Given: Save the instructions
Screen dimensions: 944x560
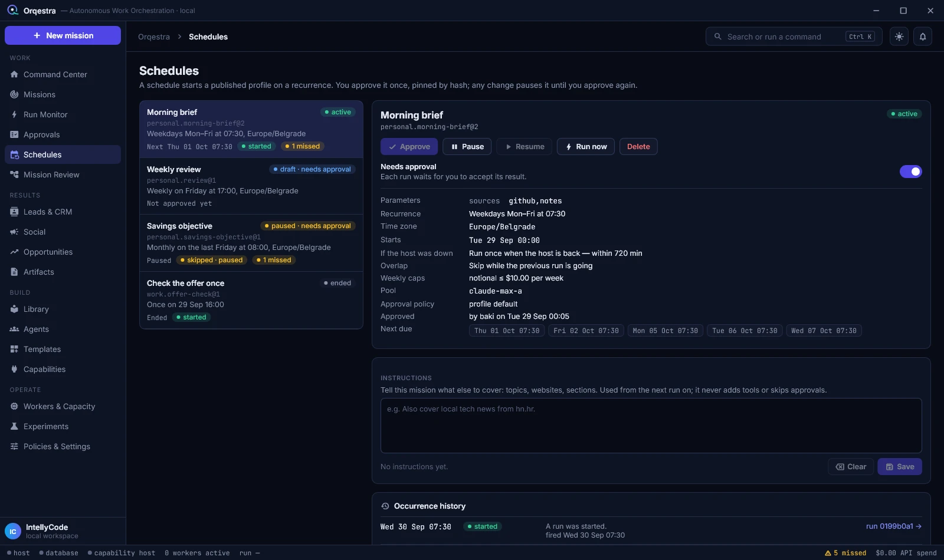Looking at the screenshot, I should (900, 467).
